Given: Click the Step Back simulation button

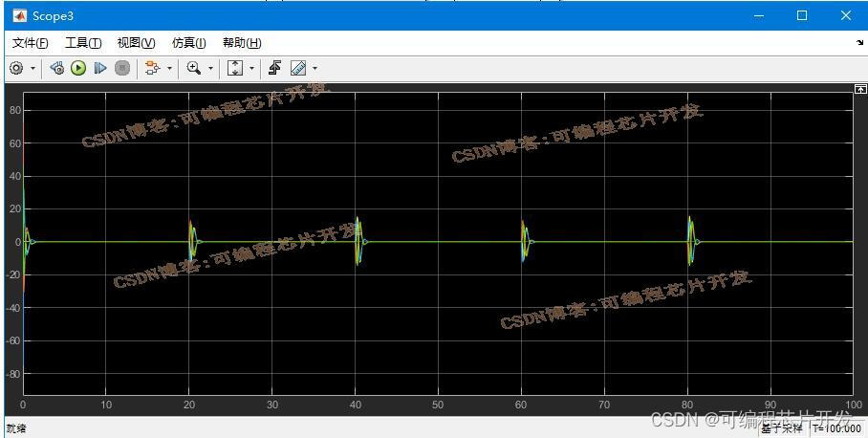Looking at the screenshot, I should point(56,68).
